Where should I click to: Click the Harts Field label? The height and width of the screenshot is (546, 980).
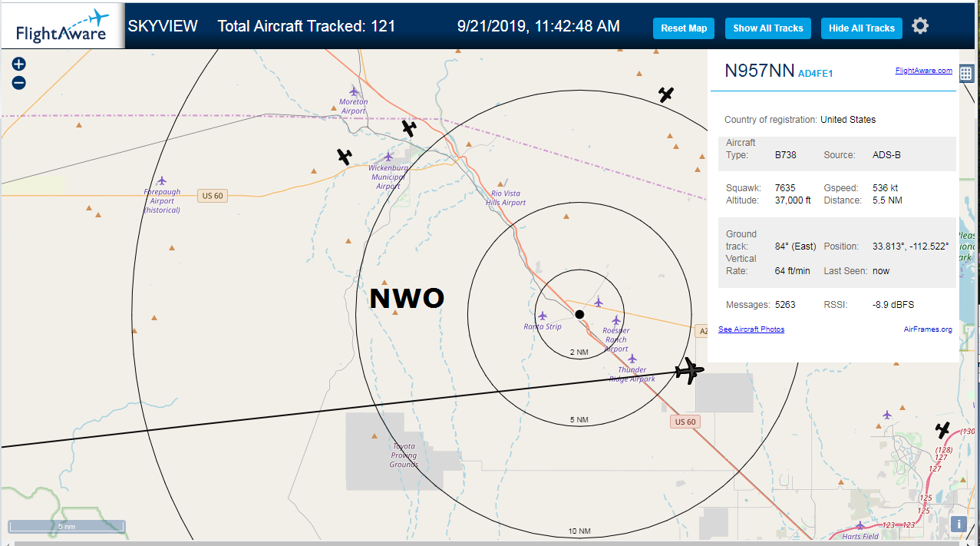pyautogui.click(x=860, y=537)
